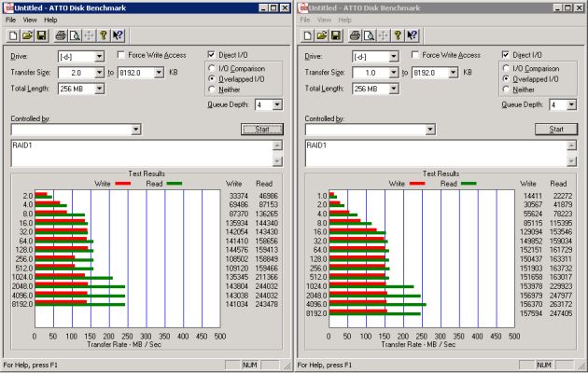This screenshot has width=588, height=373.
Task: Open Controlled by dropdown in left window
Action: 135,130
